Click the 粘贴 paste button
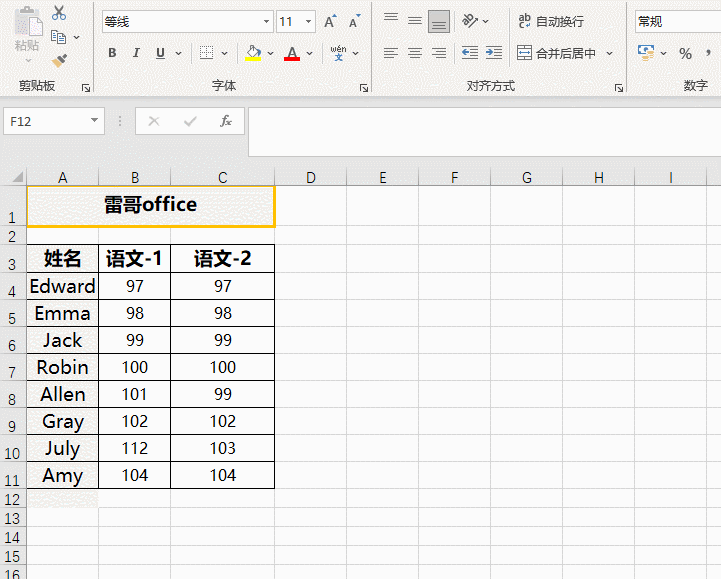The height and width of the screenshot is (579, 721). [27, 34]
